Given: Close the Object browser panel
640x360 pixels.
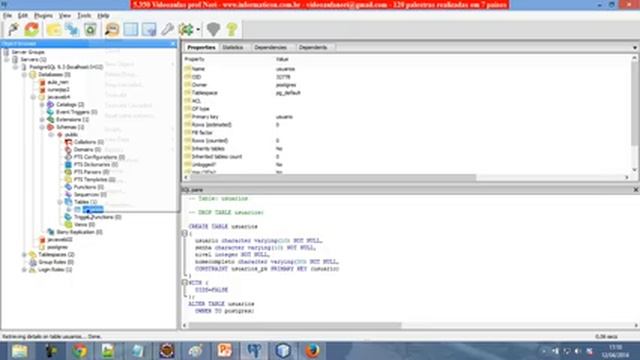Looking at the screenshot, I should 173,44.
